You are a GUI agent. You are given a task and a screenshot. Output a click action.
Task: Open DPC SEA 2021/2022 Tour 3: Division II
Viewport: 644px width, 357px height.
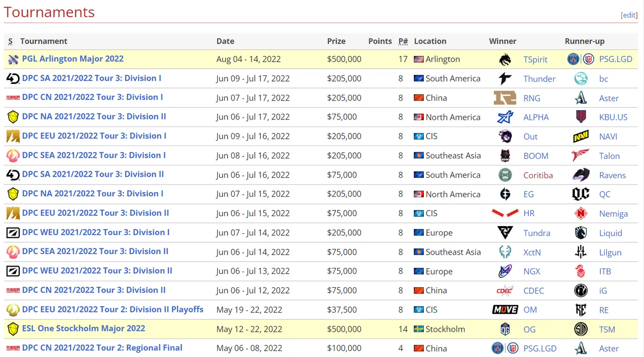tap(95, 251)
